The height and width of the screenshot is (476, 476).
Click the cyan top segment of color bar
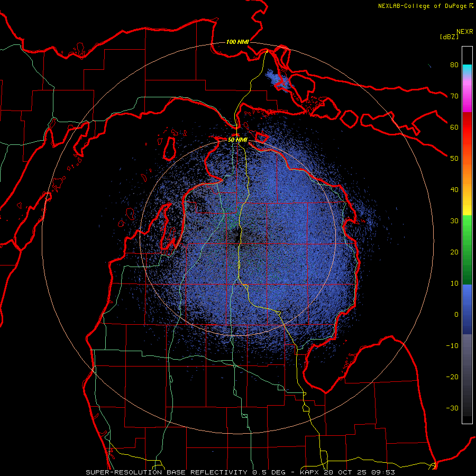(467, 70)
